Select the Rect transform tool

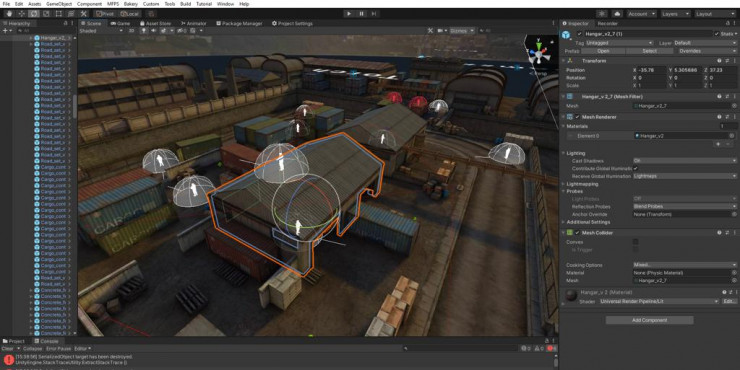59,14
